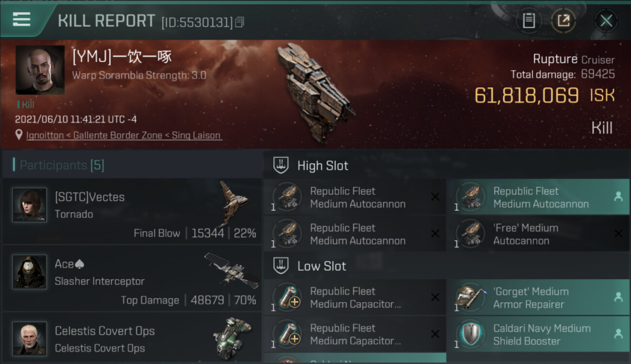Open Celestis Covert Ops participant portrait
The image size is (631, 364).
tap(30, 338)
